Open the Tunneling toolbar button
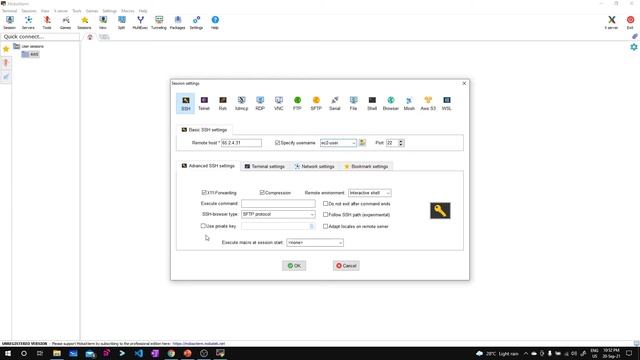The width and height of the screenshot is (640, 360). tap(159, 22)
